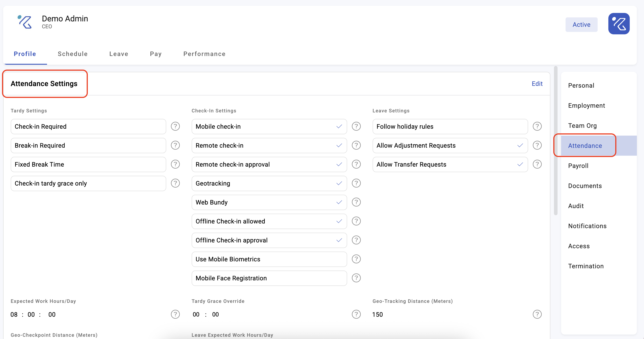644x339 pixels.
Task: Enable Mobile Face Registration
Action: [269, 278]
